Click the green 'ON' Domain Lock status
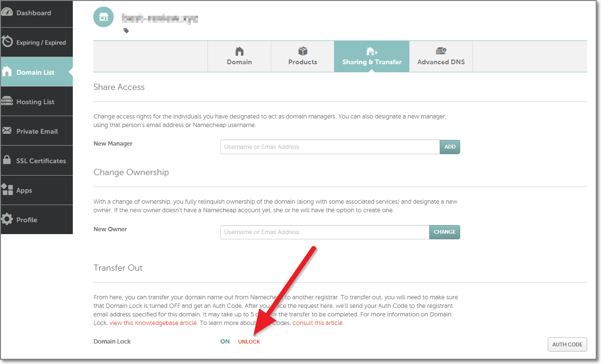The height and width of the screenshot is (364, 601). coord(225,341)
